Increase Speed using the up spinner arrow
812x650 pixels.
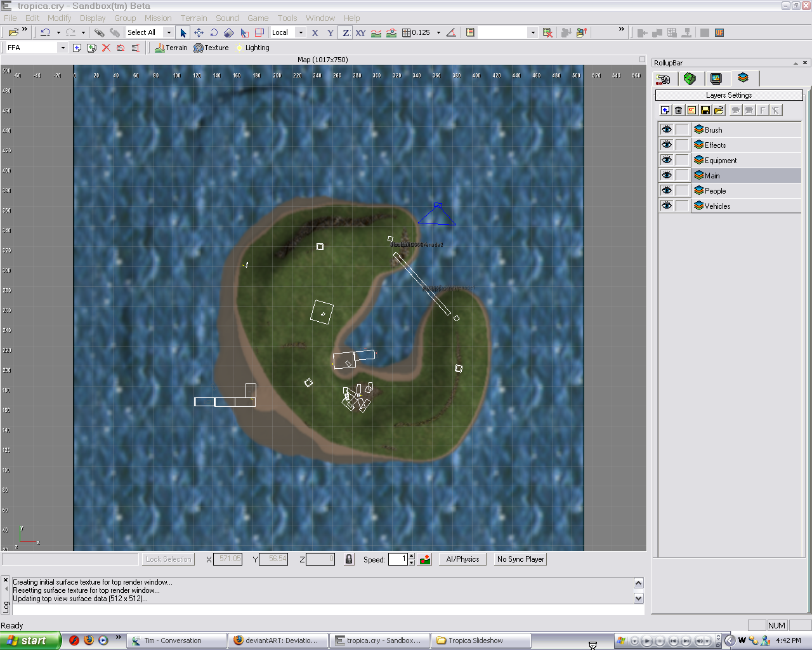click(x=412, y=556)
